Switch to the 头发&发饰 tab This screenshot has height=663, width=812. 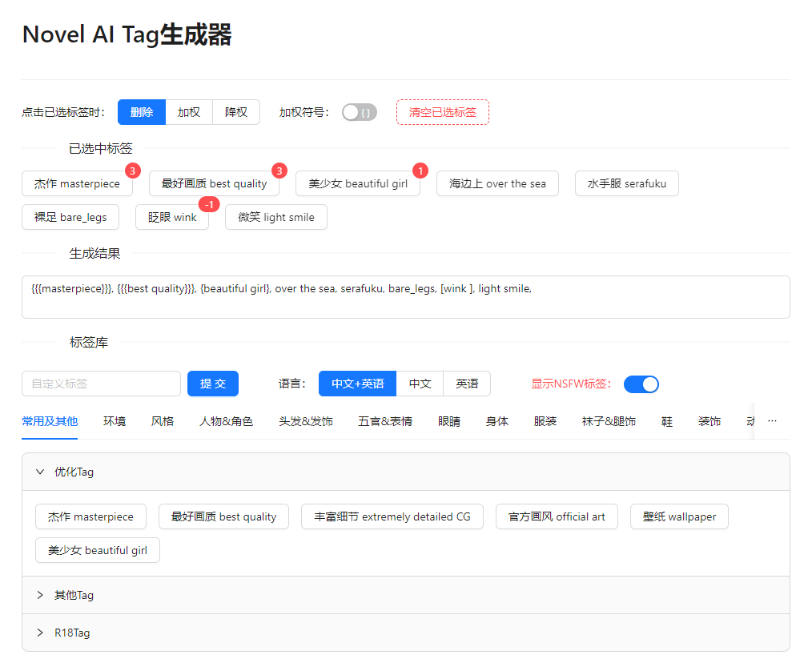click(306, 422)
